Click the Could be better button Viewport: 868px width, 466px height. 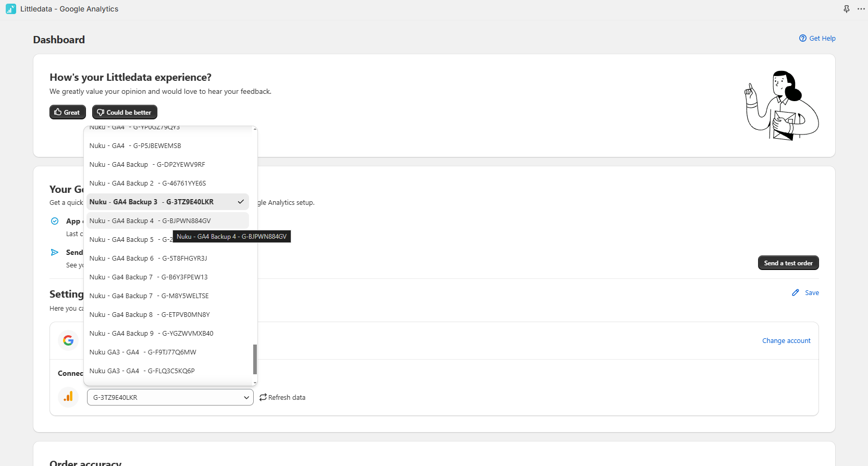(x=125, y=112)
